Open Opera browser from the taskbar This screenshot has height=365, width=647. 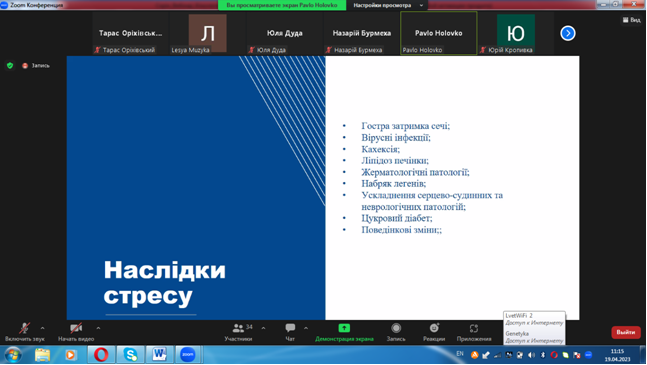[x=101, y=355]
